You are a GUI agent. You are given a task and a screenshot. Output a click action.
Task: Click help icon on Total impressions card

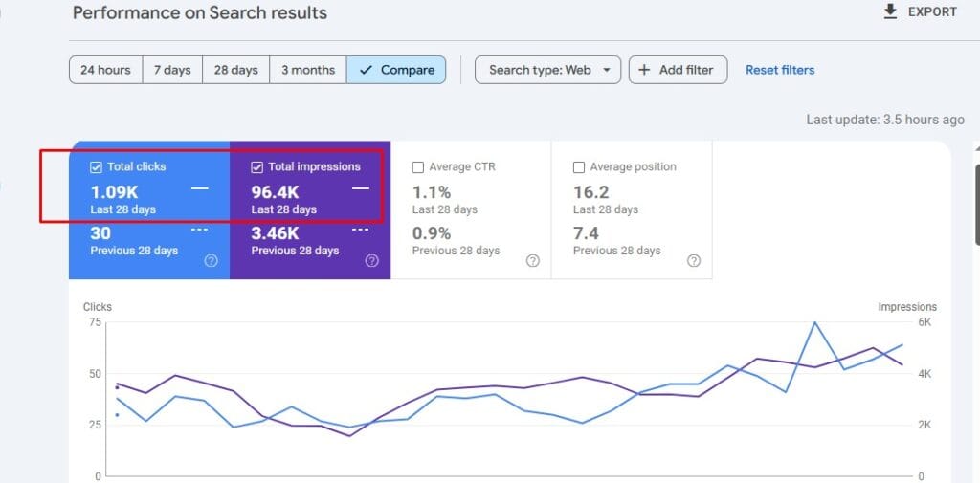pyautogui.click(x=372, y=261)
